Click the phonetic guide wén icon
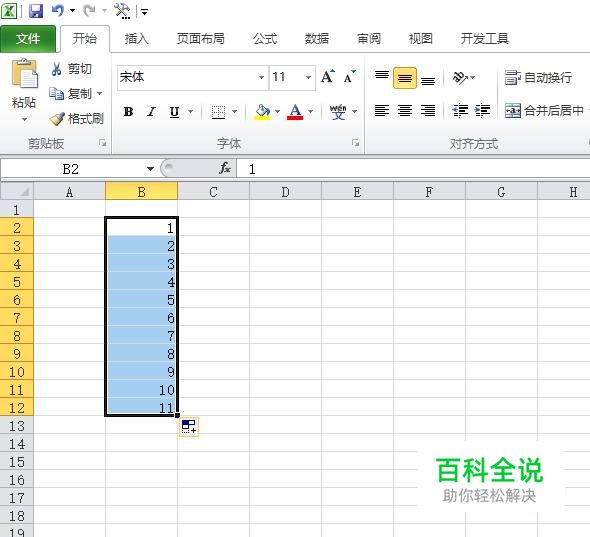 pyautogui.click(x=338, y=112)
